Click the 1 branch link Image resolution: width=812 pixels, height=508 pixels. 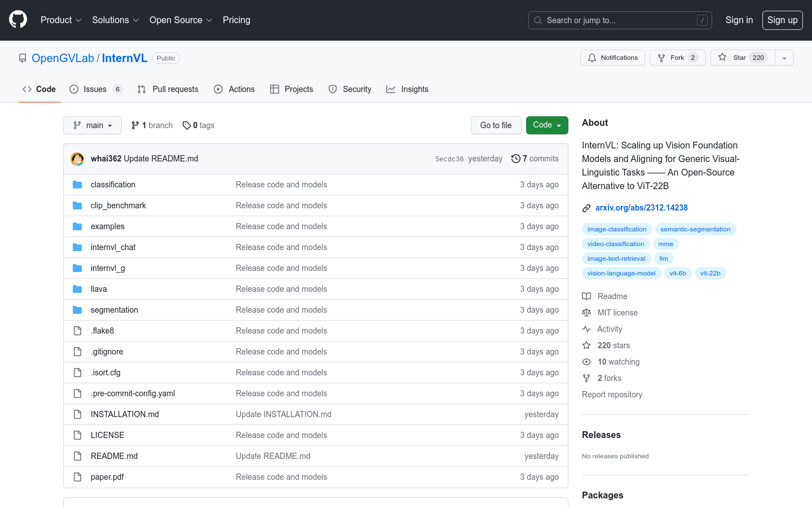click(x=152, y=125)
